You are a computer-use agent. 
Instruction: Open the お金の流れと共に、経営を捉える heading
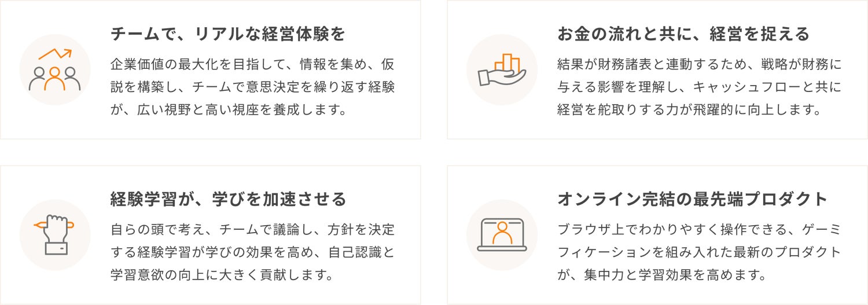point(683,35)
